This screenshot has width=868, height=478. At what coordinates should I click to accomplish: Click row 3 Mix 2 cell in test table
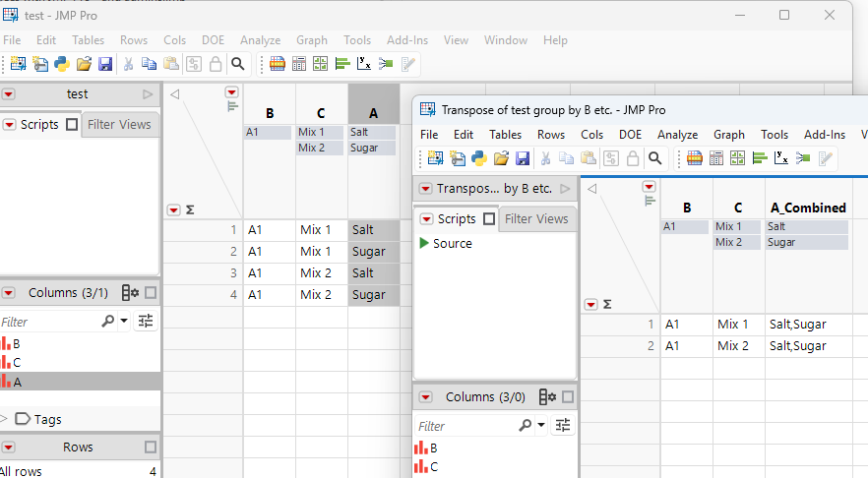pos(322,272)
